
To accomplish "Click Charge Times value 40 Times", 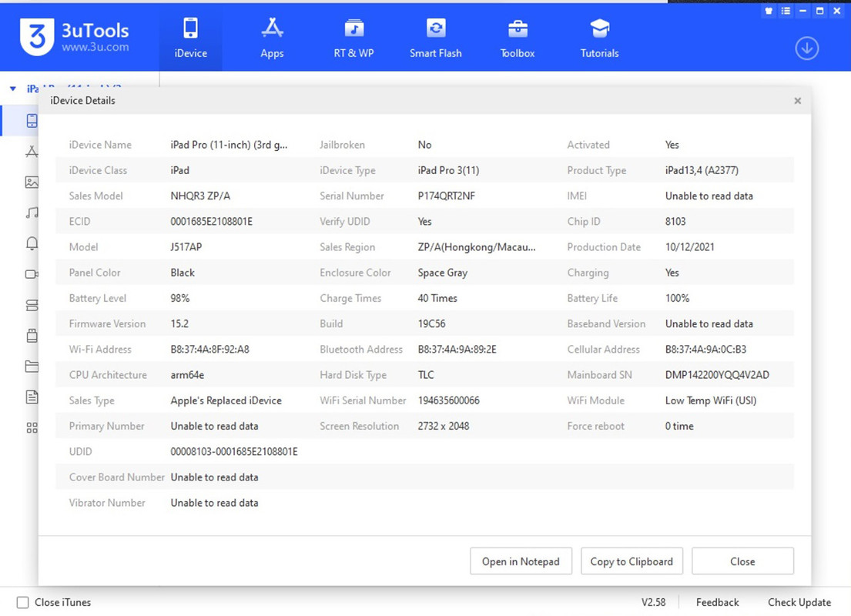I will coord(437,298).
